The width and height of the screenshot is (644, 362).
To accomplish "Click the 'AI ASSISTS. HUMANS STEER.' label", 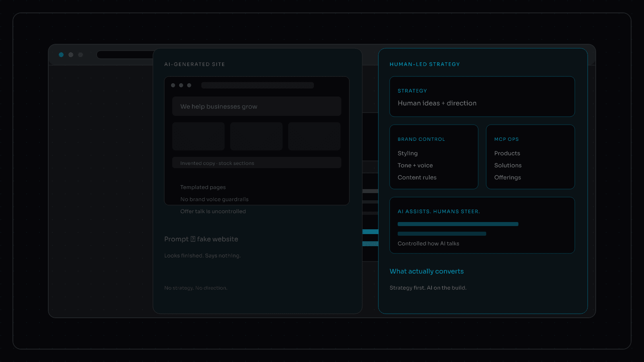I will pyautogui.click(x=439, y=212).
